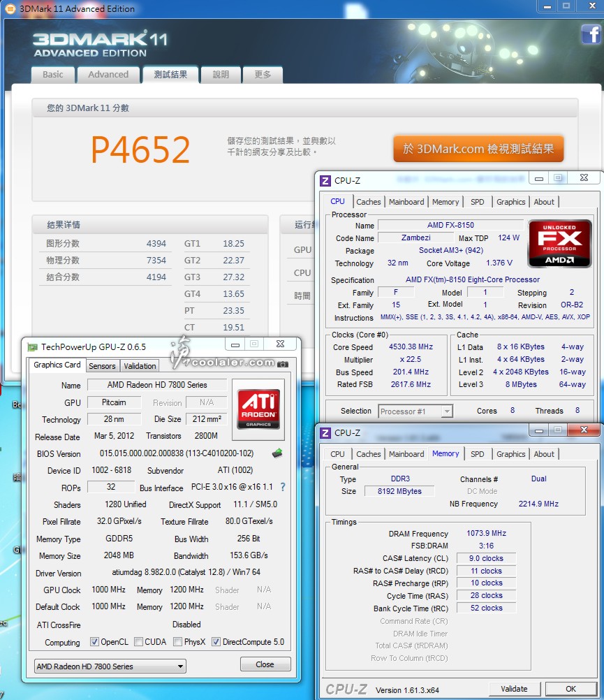Expand the Processor #1 selection dropdown
The width and height of the screenshot is (604, 700).
coord(415,411)
